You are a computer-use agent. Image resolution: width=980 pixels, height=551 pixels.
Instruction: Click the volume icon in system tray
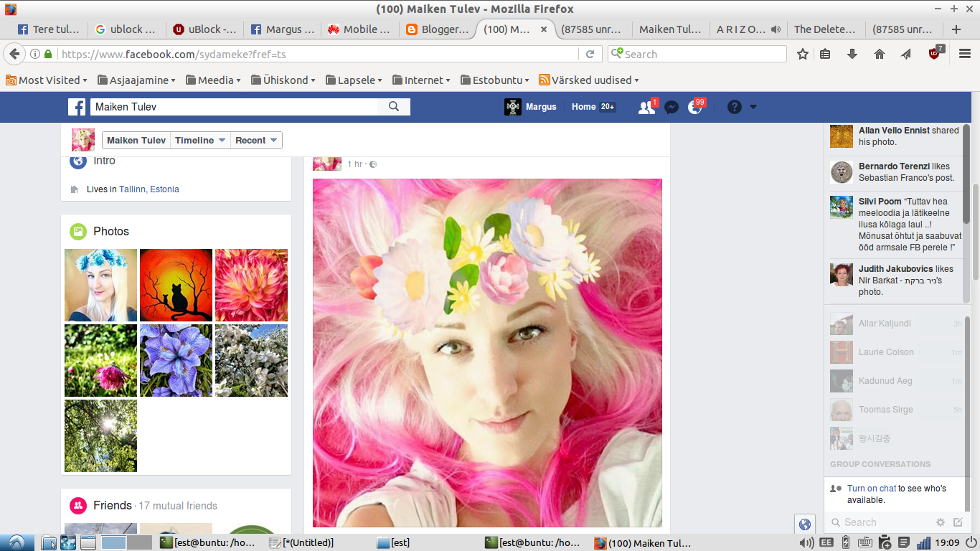pos(807,542)
